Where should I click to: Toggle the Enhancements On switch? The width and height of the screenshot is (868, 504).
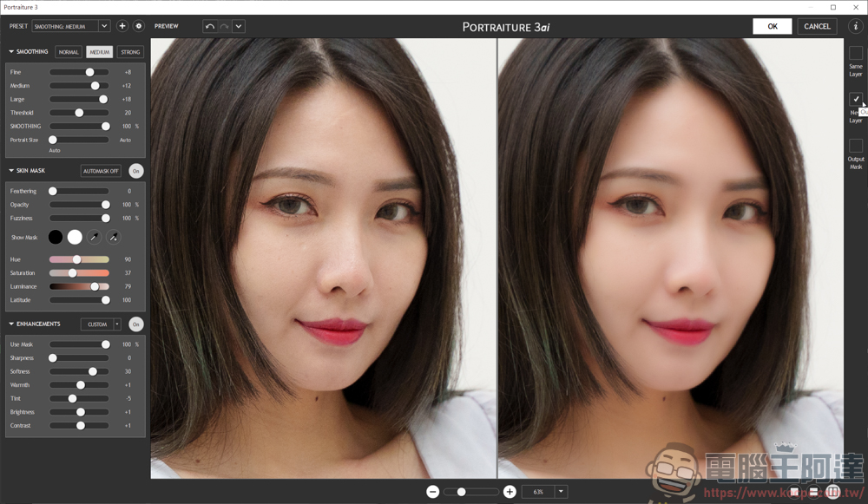click(136, 324)
